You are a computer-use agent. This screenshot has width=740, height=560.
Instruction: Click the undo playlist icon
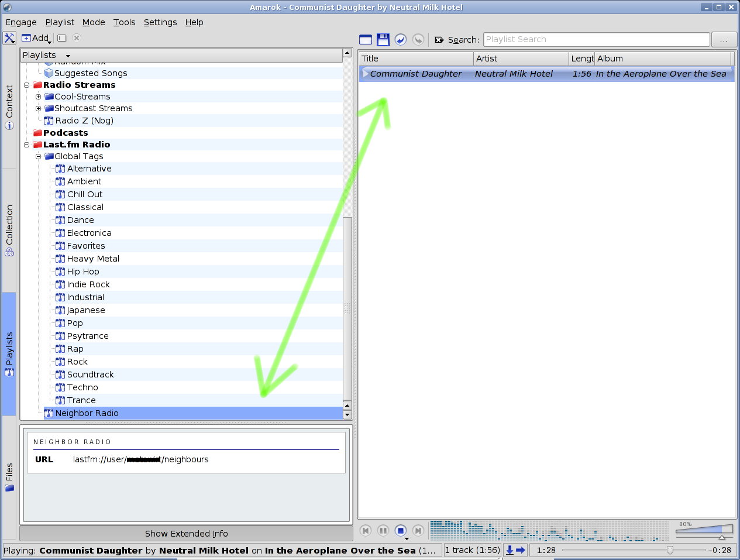click(401, 40)
